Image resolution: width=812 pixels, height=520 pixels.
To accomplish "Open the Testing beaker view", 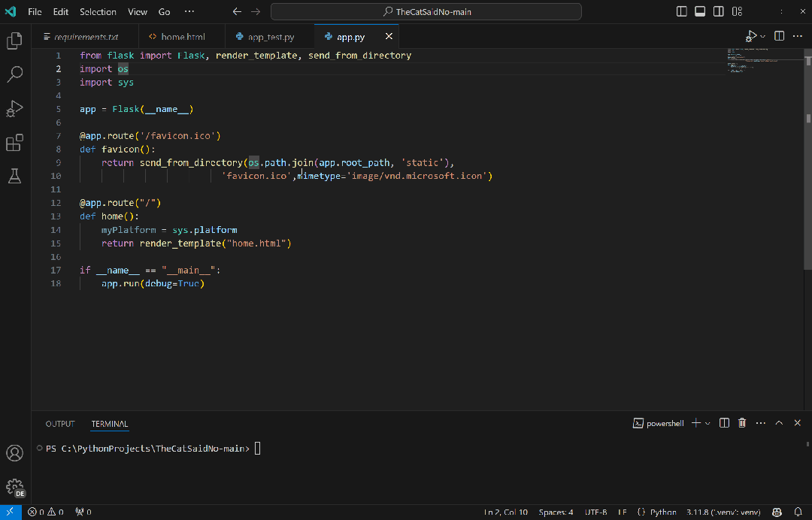I will (15, 176).
